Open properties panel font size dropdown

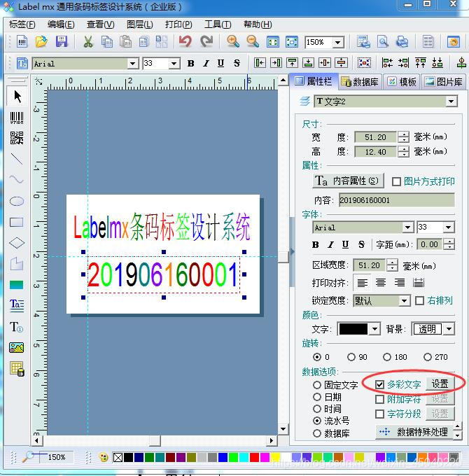pos(449,227)
